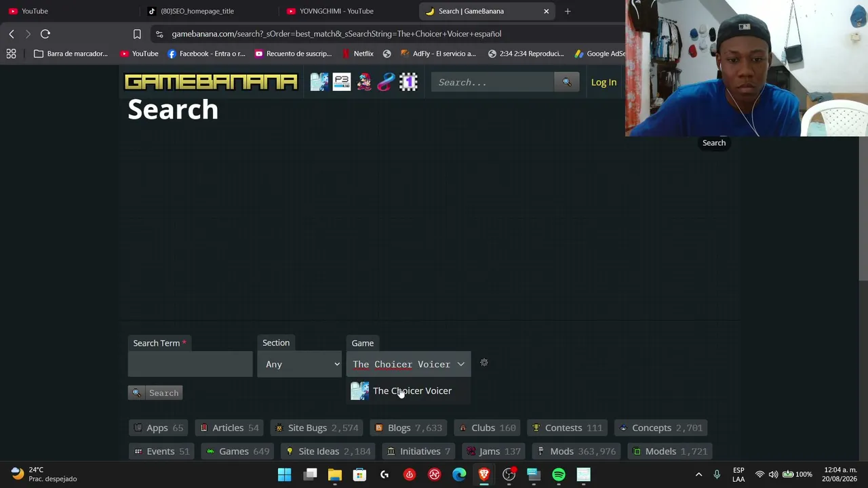Viewport: 868px width, 488px height.
Task: Open the first game shortcut icon beside the logo
Action: tap(319, 82)
